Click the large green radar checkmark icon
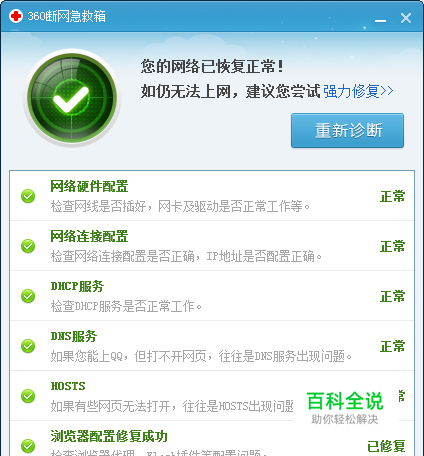Image resolution: width=424 pixels, height=456 pixels. tap(72, 98)
